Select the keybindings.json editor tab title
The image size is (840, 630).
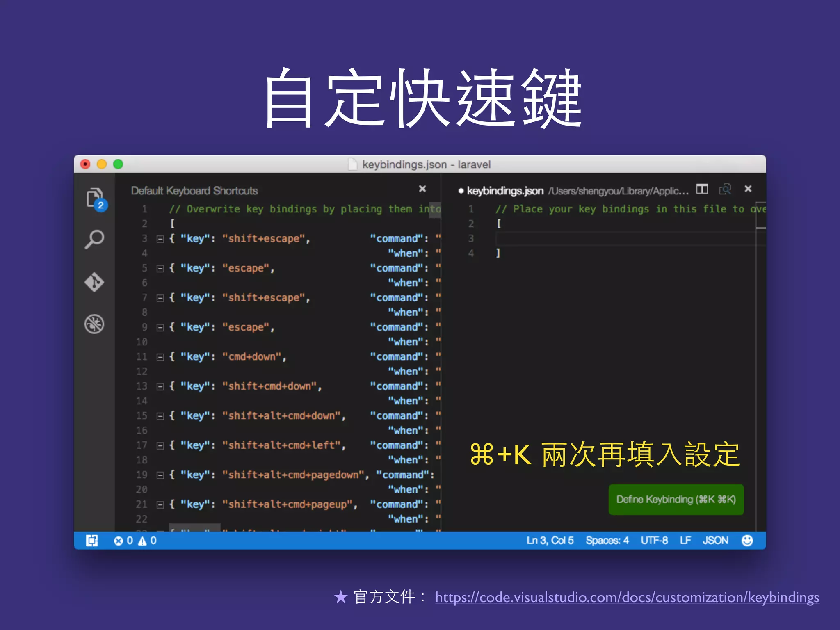505,191
